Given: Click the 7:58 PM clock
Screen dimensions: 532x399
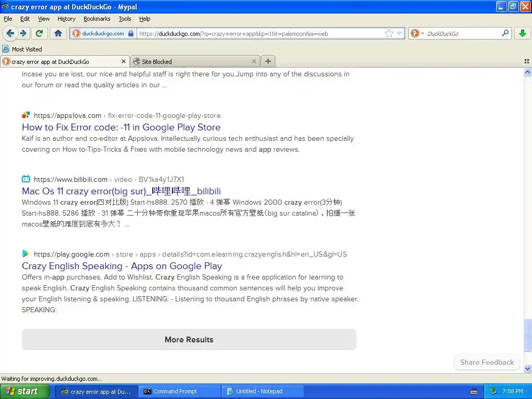Looking at the screenshot, I should pos(512,391).
